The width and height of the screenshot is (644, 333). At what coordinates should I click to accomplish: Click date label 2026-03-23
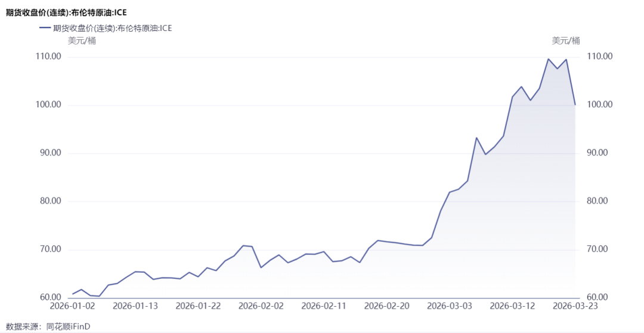coord(575,306)
